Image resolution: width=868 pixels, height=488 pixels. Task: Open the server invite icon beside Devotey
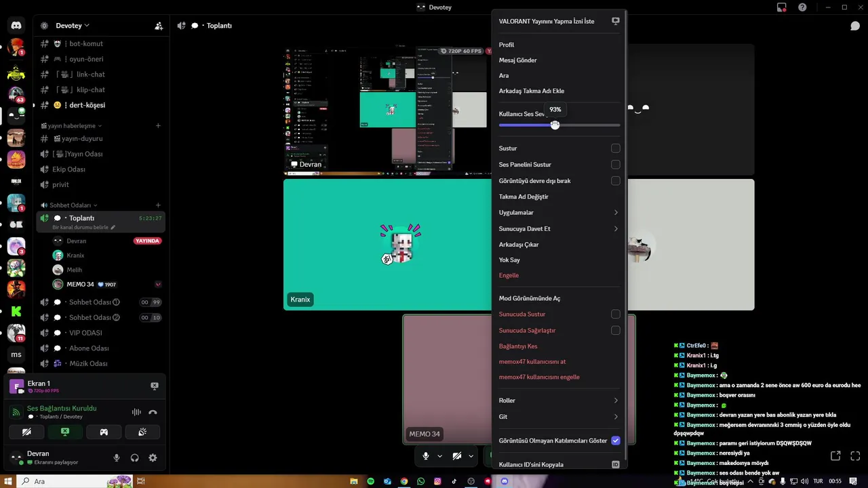[x=159, y=26]
